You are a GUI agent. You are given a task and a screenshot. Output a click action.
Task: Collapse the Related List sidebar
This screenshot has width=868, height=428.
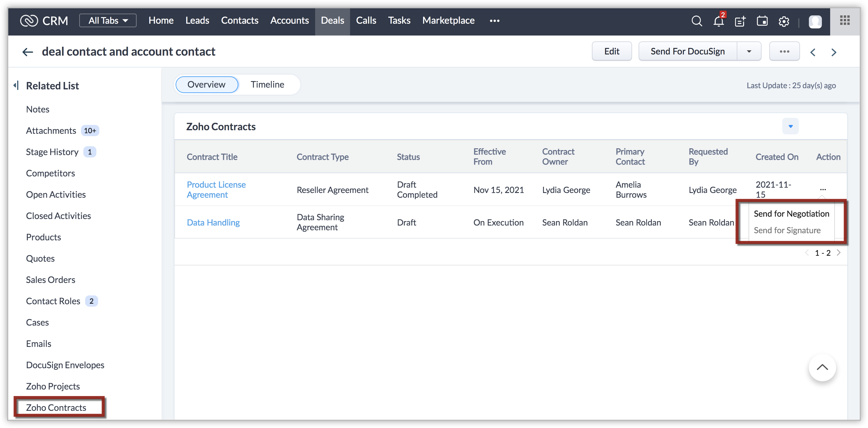(16, 85)
